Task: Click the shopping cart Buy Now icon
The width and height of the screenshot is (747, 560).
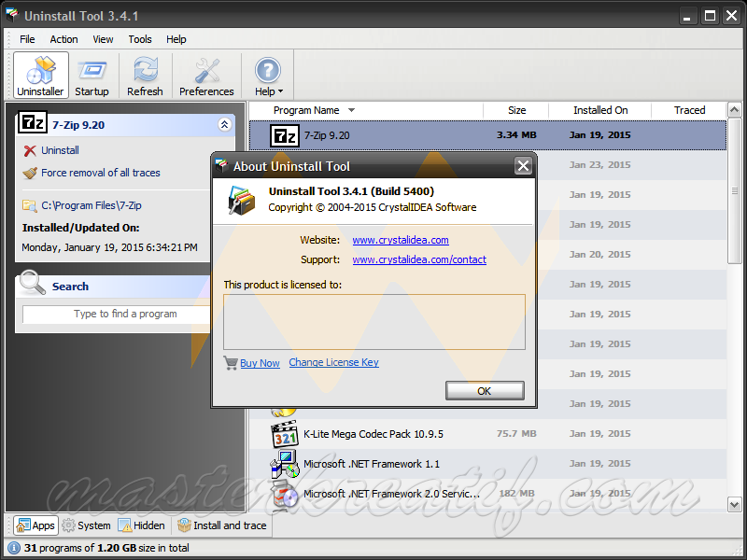Action: pos(231,363)
